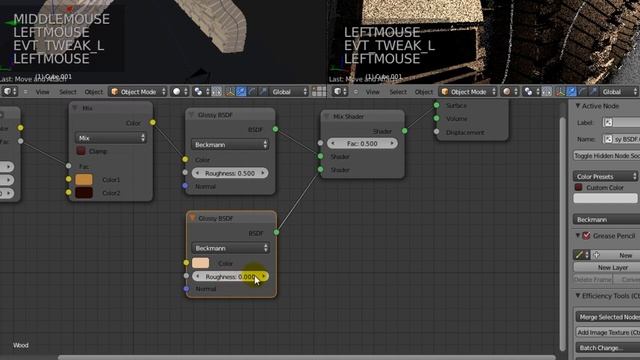Collapse right viewport header menus toggle
The width and height of the screenshot is (640, 360).
point(356,92)
